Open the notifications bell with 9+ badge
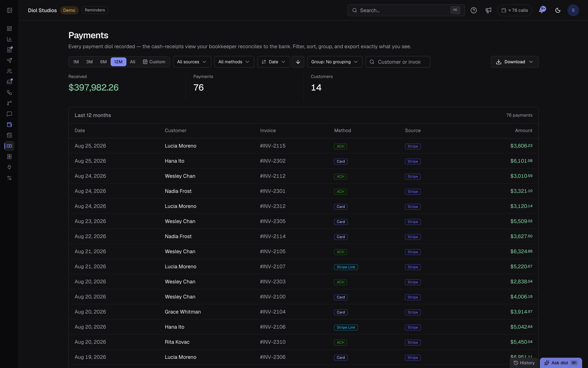This screenshot has width=588, height=368. tap(542, 10)
